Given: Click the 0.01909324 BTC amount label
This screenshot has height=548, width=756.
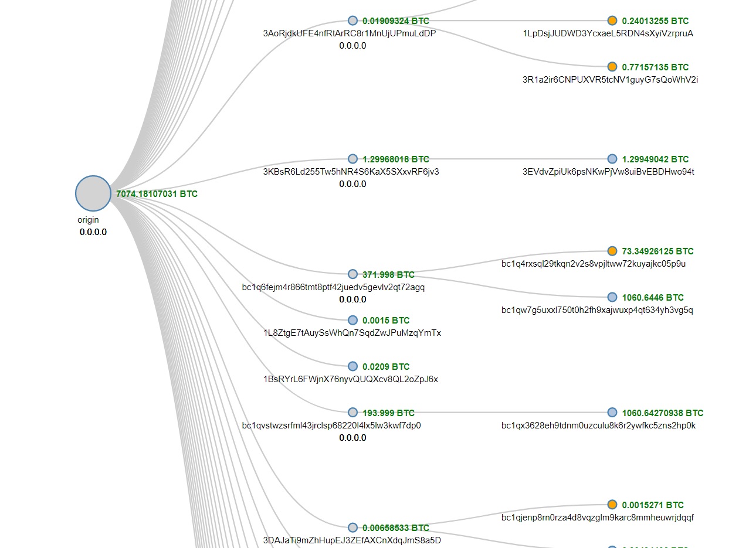Looking at the screenshot, I should point(396,21).
